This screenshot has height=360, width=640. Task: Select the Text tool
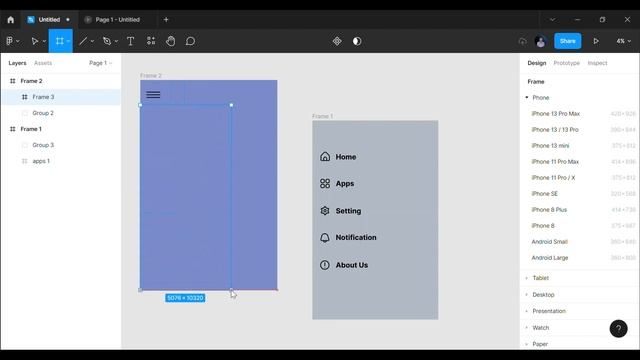(130, 41)
